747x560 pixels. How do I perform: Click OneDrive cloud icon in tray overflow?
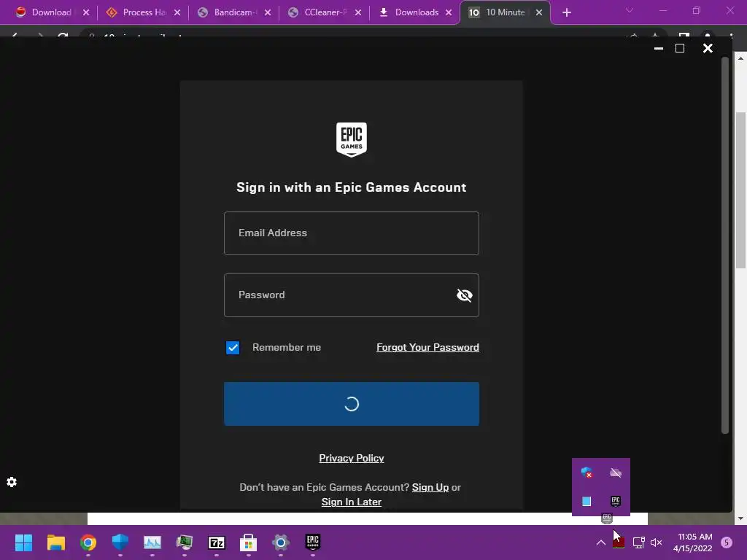[616, 472]
